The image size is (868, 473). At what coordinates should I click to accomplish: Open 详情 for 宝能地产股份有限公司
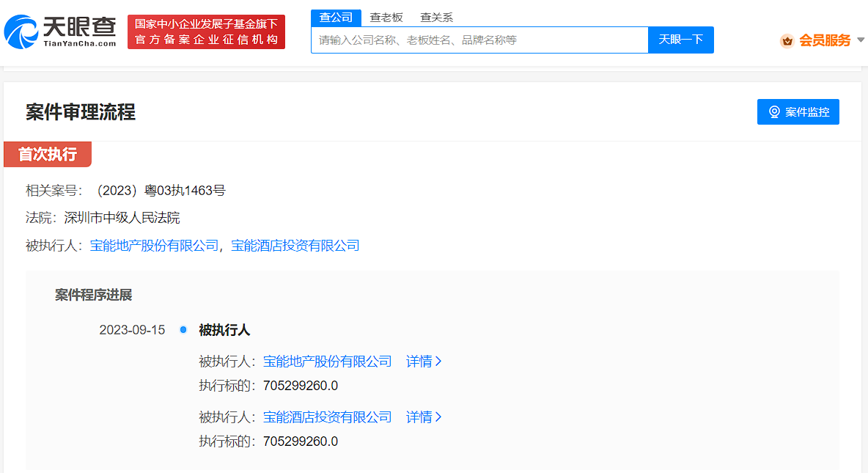coord(424,362)
